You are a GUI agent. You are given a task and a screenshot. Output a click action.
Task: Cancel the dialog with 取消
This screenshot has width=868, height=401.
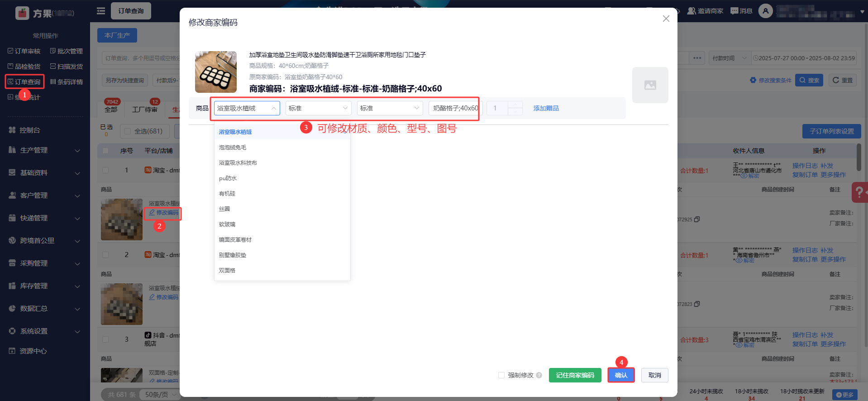click(x=655, y=375)
